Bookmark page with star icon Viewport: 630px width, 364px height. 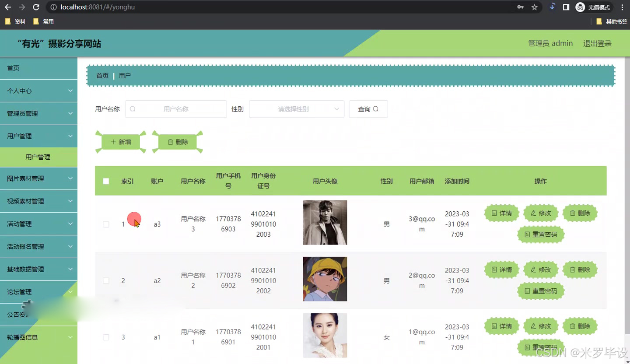coord(534,7)
